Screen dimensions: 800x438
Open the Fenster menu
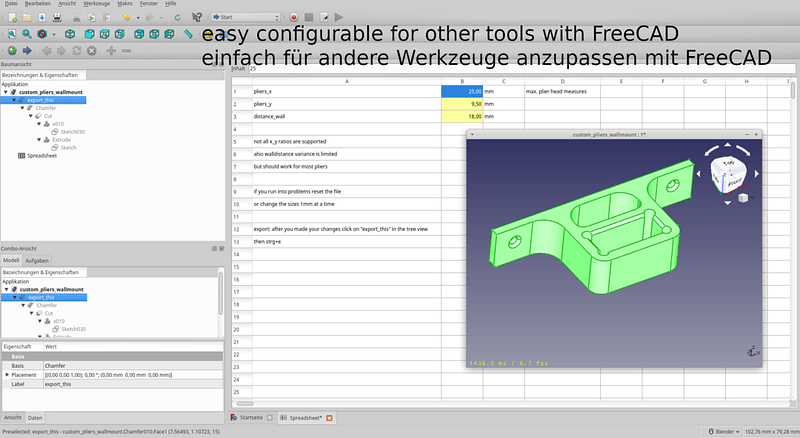[x=148, y=4]
